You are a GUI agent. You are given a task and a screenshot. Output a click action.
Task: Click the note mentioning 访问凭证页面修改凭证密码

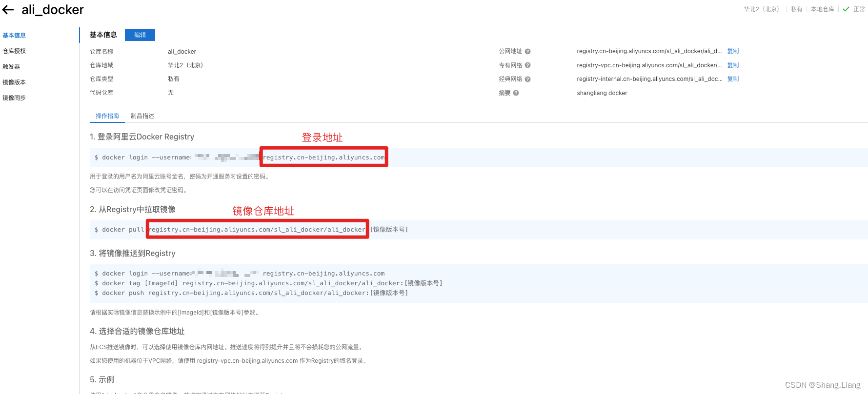140,190
